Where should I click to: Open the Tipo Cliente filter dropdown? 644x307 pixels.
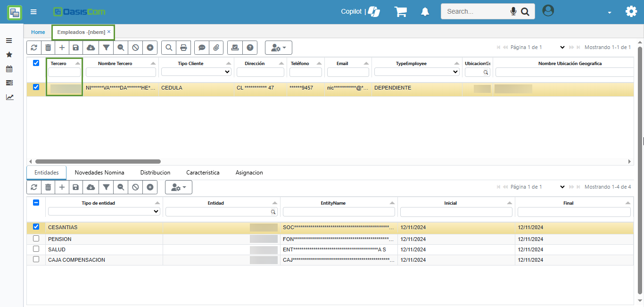pos(196,72)
